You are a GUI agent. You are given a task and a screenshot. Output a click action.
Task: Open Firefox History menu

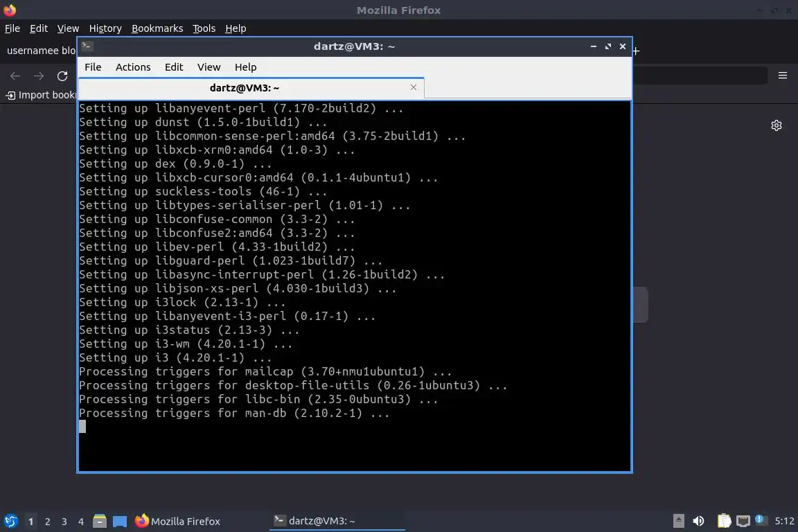105,28
